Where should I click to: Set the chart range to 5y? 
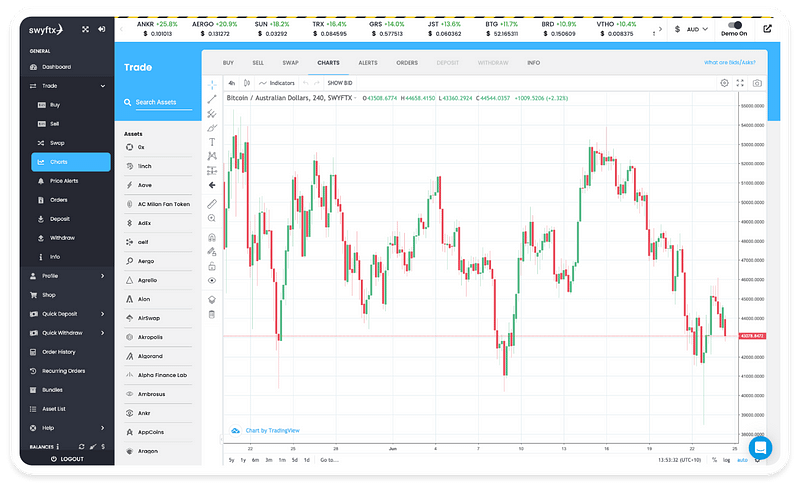(231, 460)
